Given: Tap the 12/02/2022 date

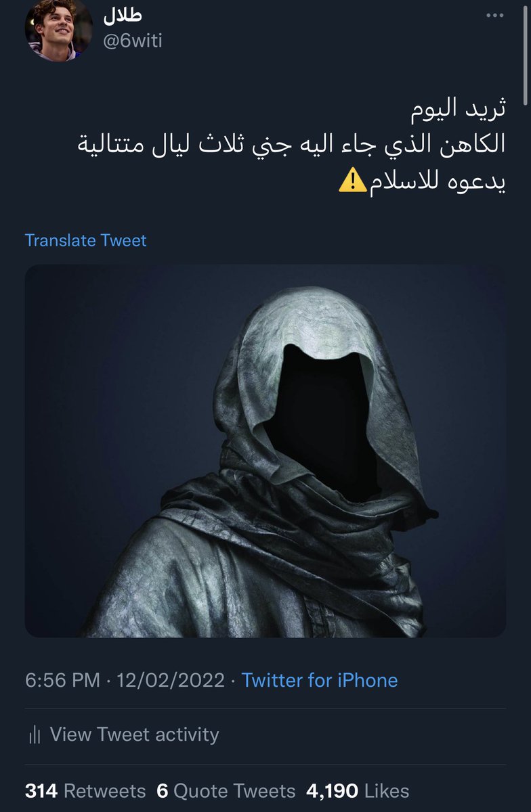Looking at the screenshot, I should (171, 680).
